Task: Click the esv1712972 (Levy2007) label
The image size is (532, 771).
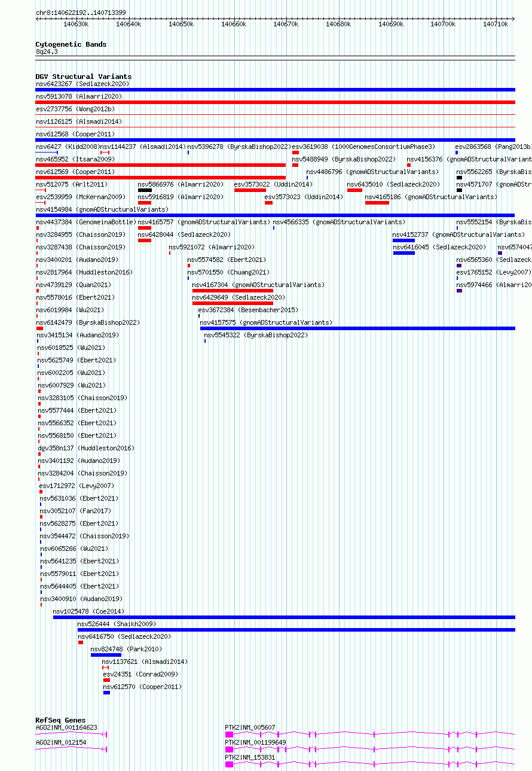Action: [x=77, y=486]
